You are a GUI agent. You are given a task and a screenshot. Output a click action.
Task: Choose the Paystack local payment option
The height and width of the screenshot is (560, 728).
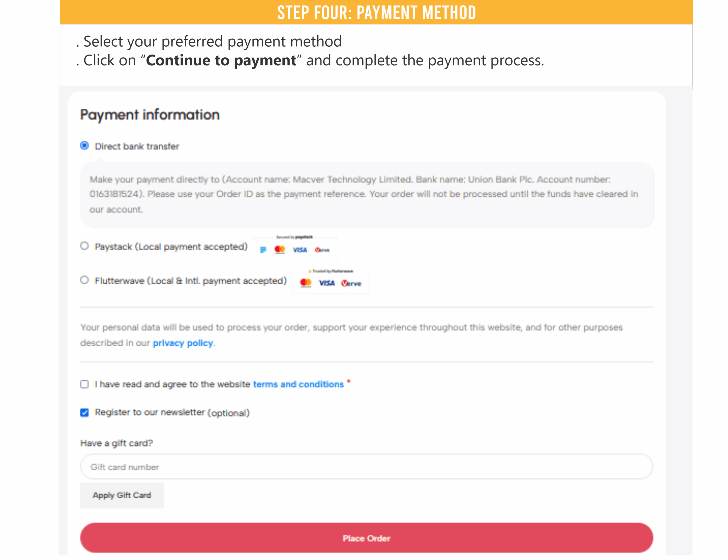(x=85, y=246)
